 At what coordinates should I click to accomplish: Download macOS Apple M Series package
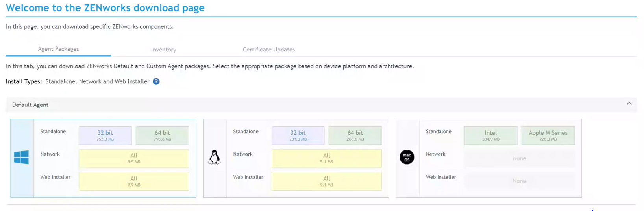coord(548,135)
